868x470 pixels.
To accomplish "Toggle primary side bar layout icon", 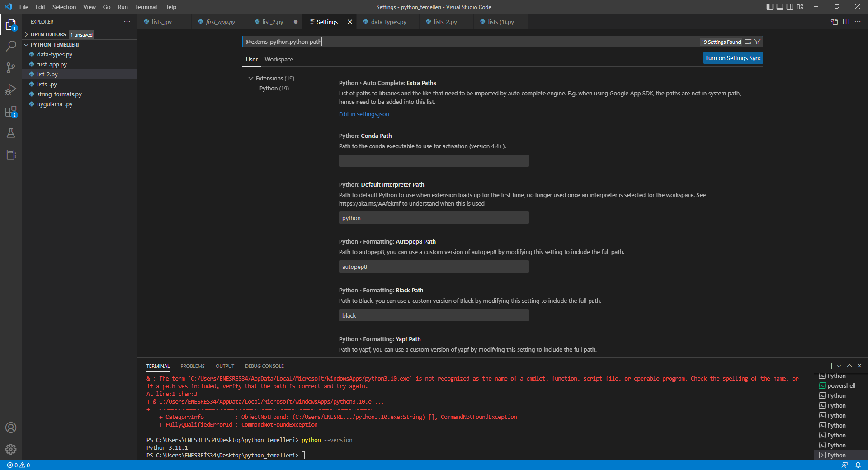I will pyautogui.click(x=770, y=7).
